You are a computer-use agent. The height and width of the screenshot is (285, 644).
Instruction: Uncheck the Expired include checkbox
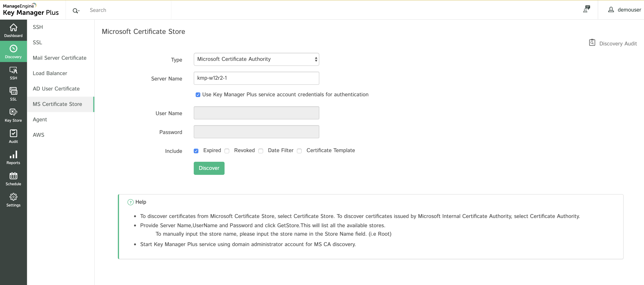click(196, 151)
